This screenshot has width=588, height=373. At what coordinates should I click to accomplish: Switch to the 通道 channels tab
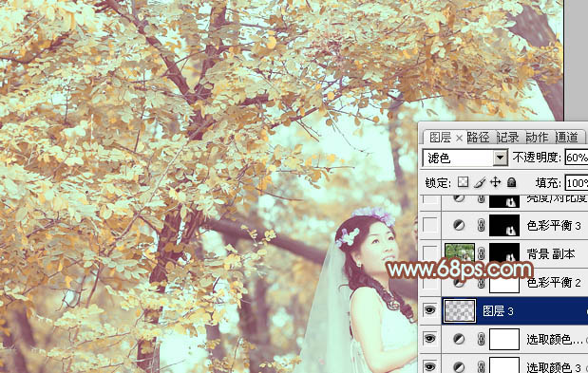[x=566, y=138]
